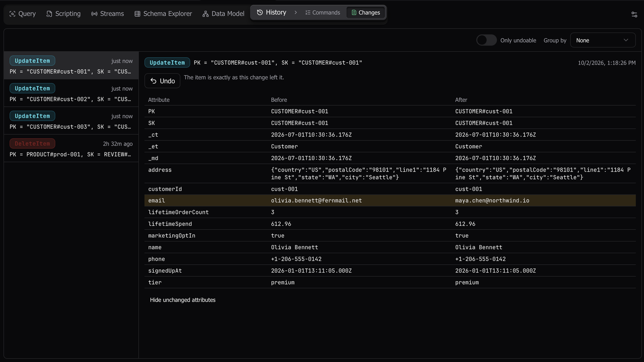Click the _et attribute name
This screenshot has width=644, height=362.
click(x=153, y=146)
